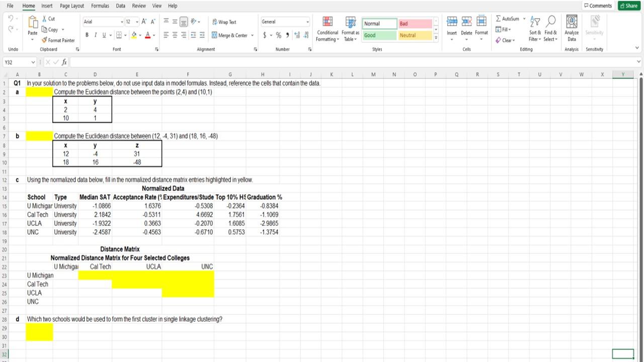Click inside the Name Box showing Y32
The height and width of the screenshot is (362, 644).
[16, 62]
